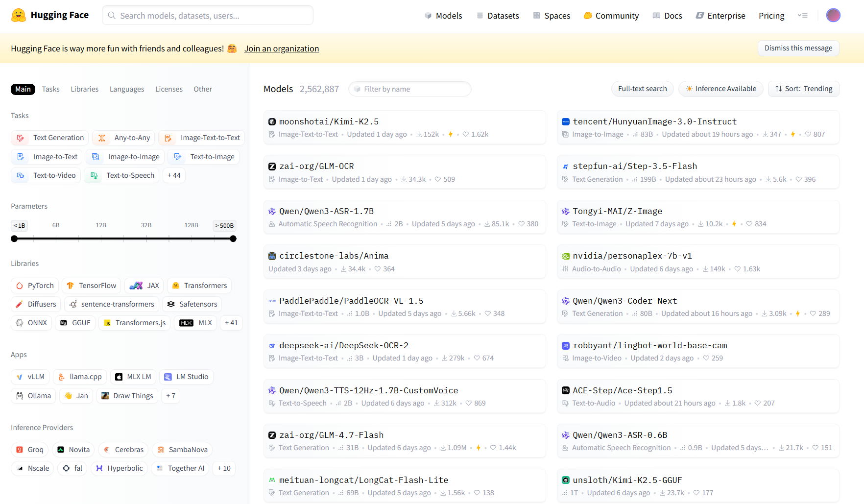
Task: Open the moonshotai/Kimi-K2.5 model card
Action: point(405,127)
